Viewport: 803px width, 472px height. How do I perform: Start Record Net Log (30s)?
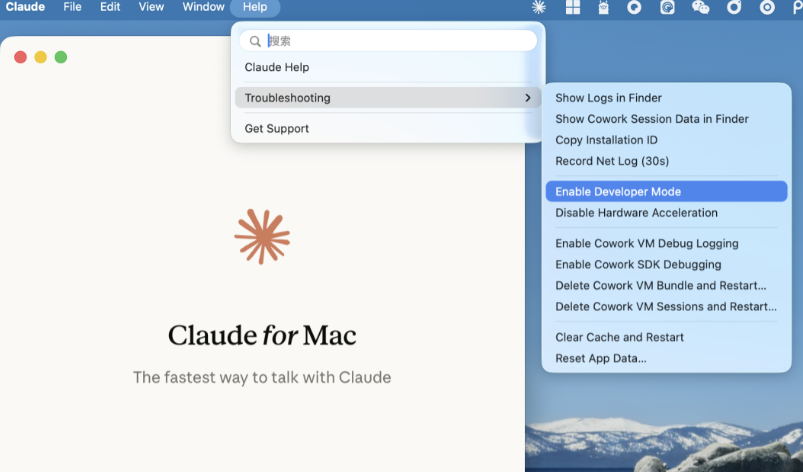pos(612,161)
